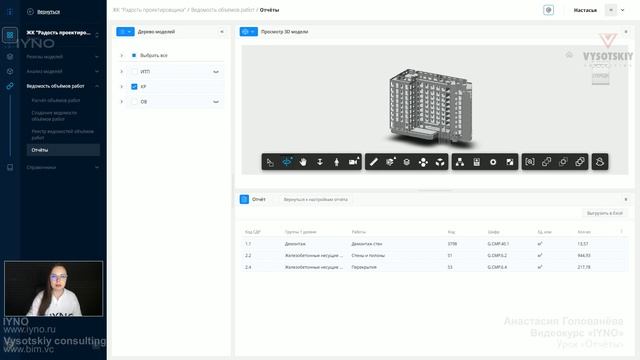Open Расчёт объёмов работ sidebar item

[56, 100]
